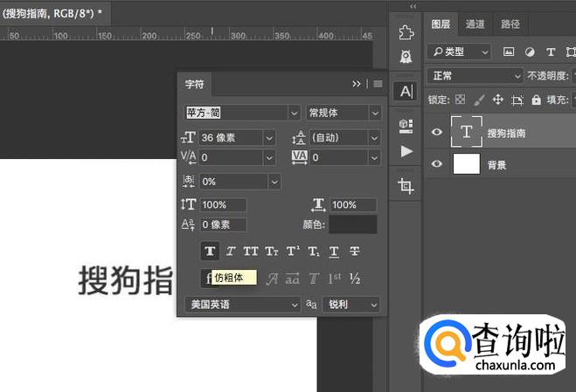Viewport: 576px width, 392px height.
Task: Open actions play button dock icon
Action: click(x=406, y=151)
